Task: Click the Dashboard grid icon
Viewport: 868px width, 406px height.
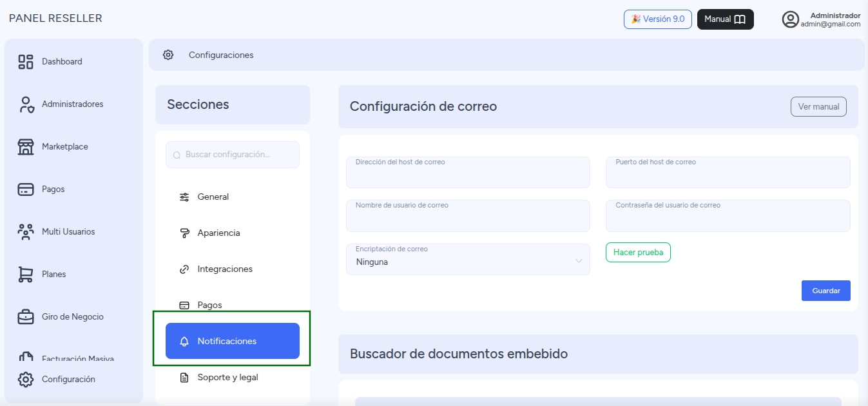Action: pos(26,62)
